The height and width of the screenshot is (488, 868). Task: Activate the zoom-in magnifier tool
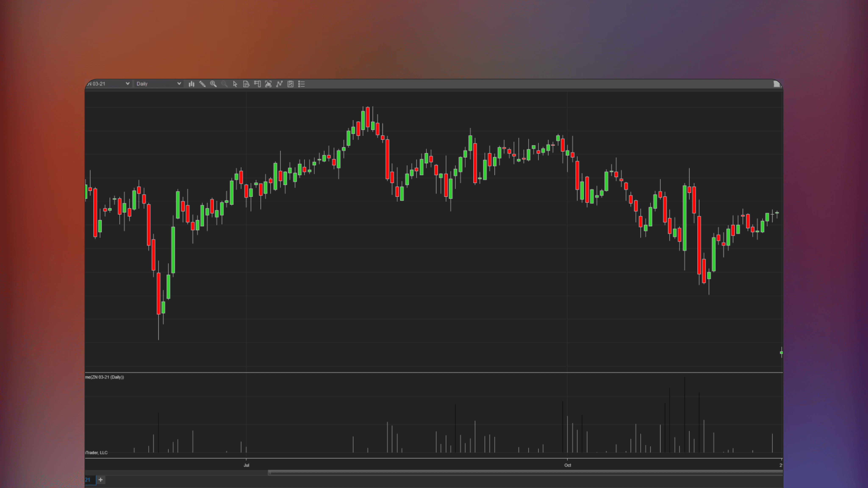[x=213, y=84]
